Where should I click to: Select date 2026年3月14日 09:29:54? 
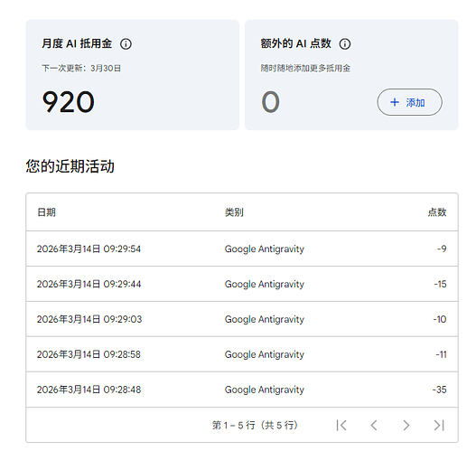point(89,249)
